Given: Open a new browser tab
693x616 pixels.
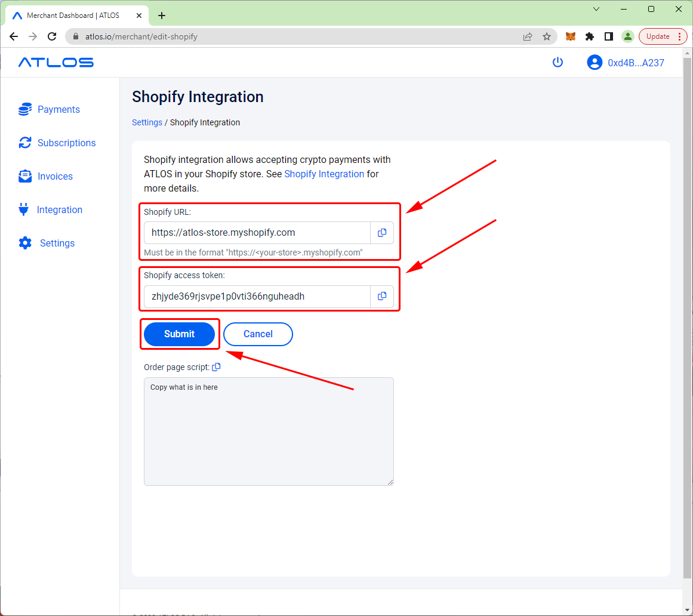Looking at the screenshot, I should [x=162, y=16].
